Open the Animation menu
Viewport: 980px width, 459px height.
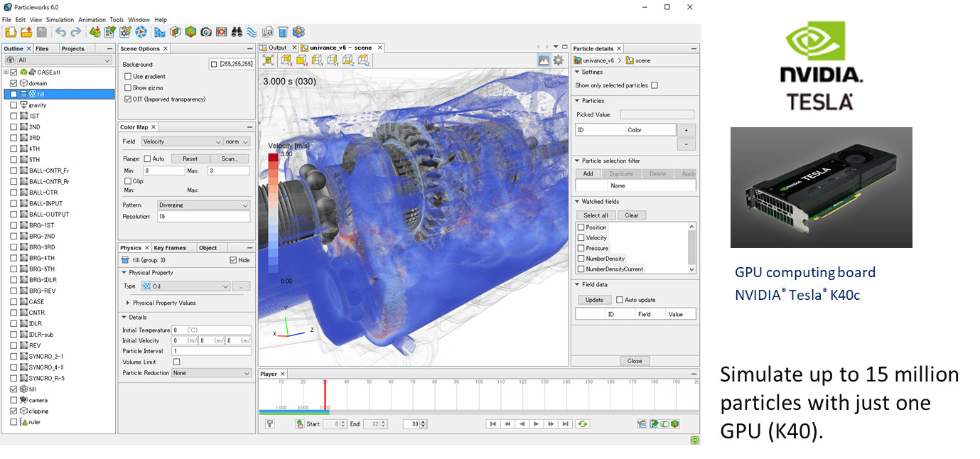click(x=92, y=20)
